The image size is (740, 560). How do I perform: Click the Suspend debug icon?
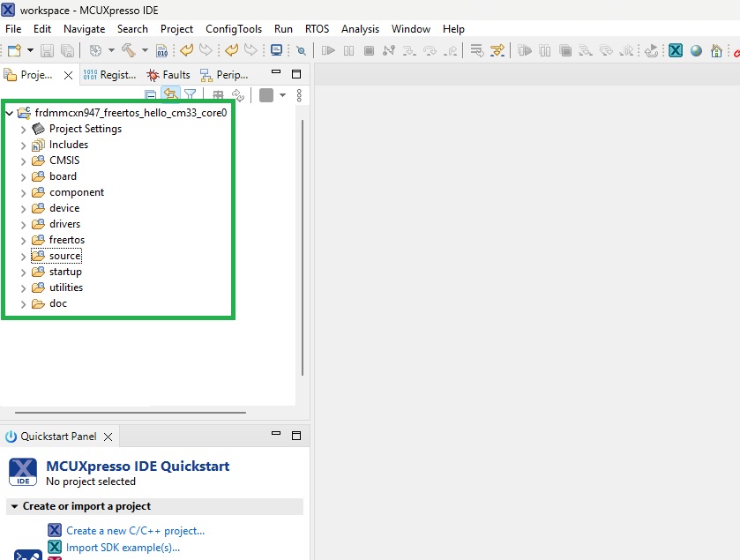(x=348, y=50)
